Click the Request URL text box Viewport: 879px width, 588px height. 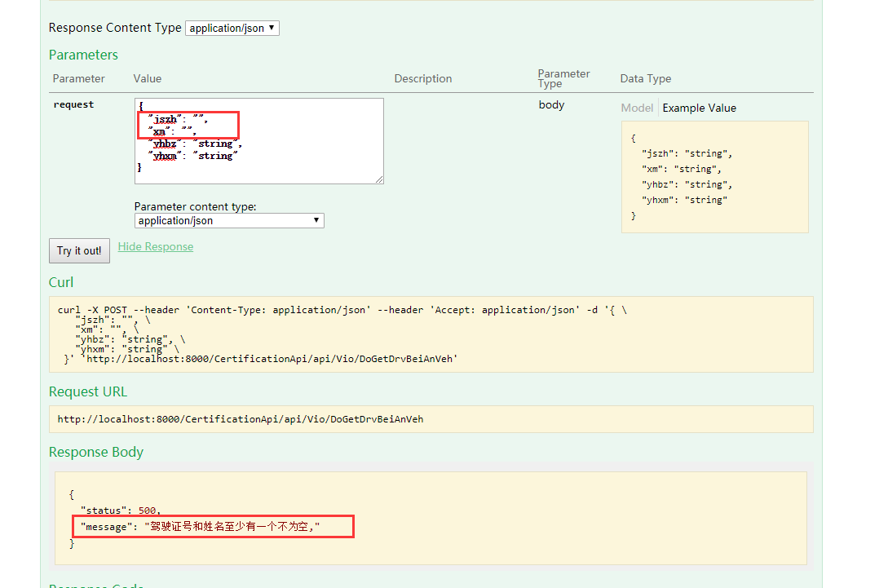431,419
